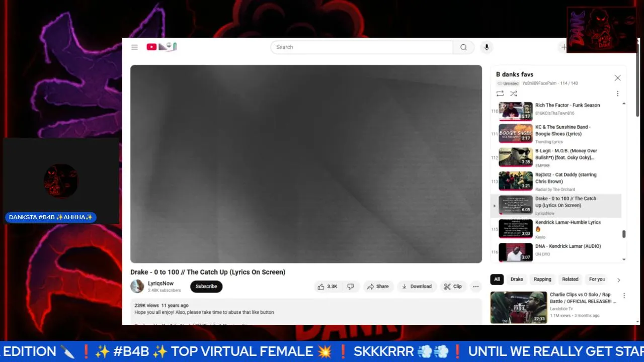The width and height of the screenshot is (644, 362).
Task: Open Charlie Clips vs O Solo title
Action: [x=583, y=298]
